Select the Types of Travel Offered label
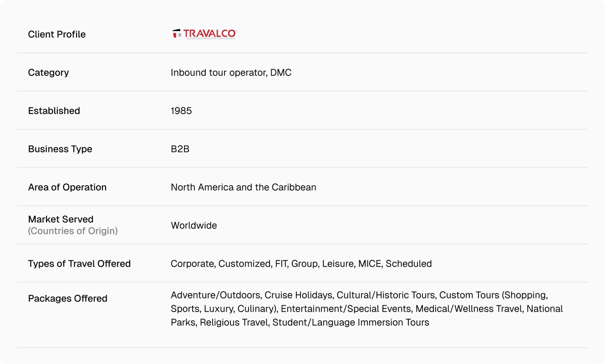The height and width of the screenshot is (364, 605). pyautogui.click(x=79, y=263)
